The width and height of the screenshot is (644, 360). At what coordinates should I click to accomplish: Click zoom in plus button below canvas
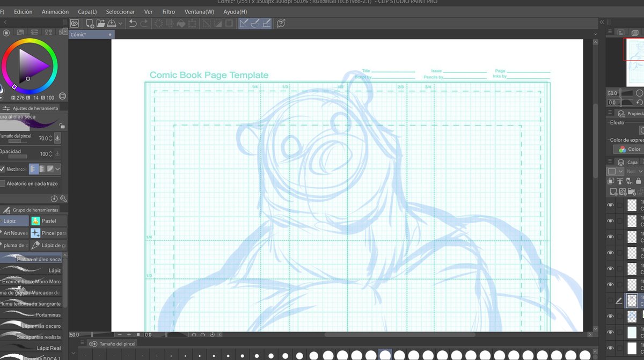[x=129, y=335]
